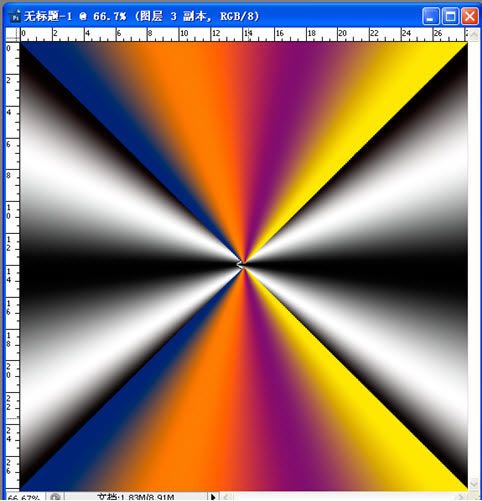This screenshot has height=501, width=482.
Task: Click the status bar icon beside zoom field
Action: coord(55,497)
